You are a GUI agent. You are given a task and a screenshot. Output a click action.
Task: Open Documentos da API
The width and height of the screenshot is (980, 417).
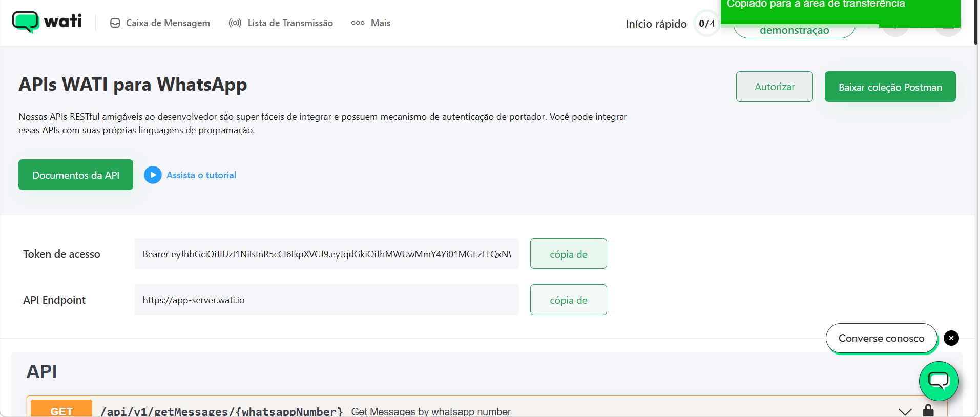[x=76, y=175]
